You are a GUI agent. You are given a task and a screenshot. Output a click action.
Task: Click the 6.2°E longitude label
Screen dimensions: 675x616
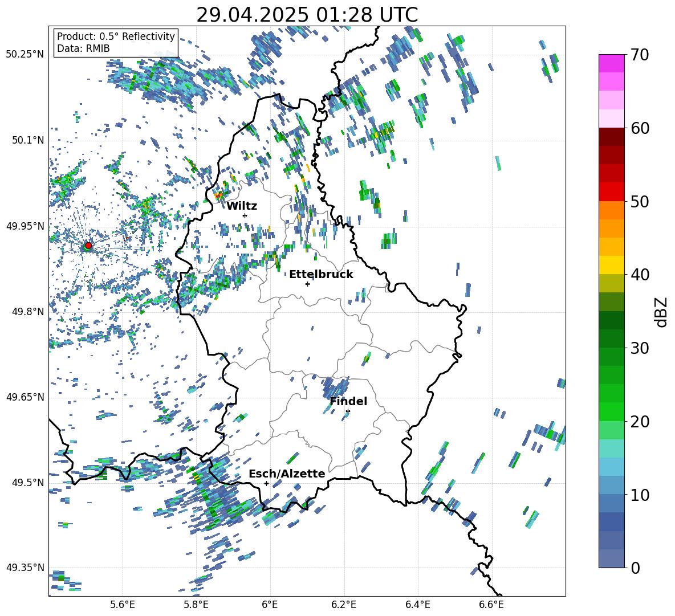[344, 605]
